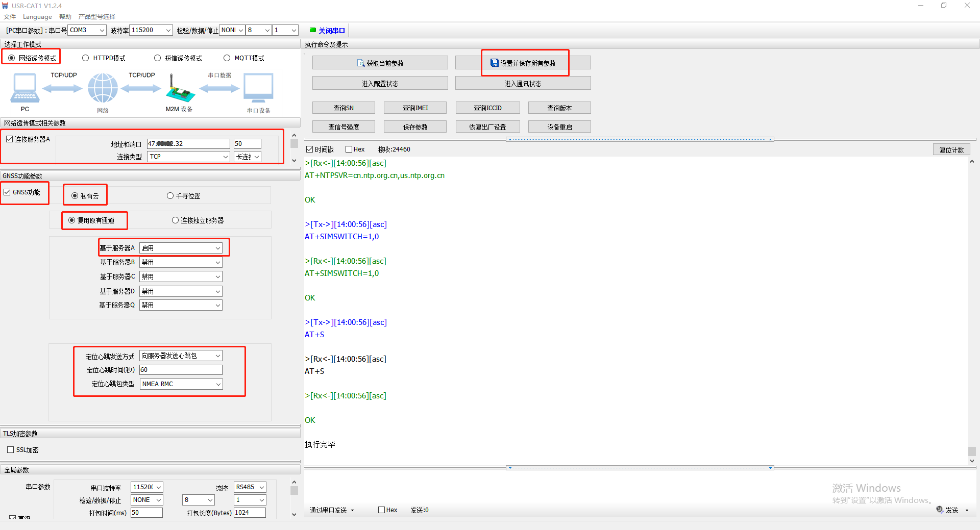This screenshot has height=530, width=980.
Task: Select the MQTT模式 radio button
Action: pos(227,58)
